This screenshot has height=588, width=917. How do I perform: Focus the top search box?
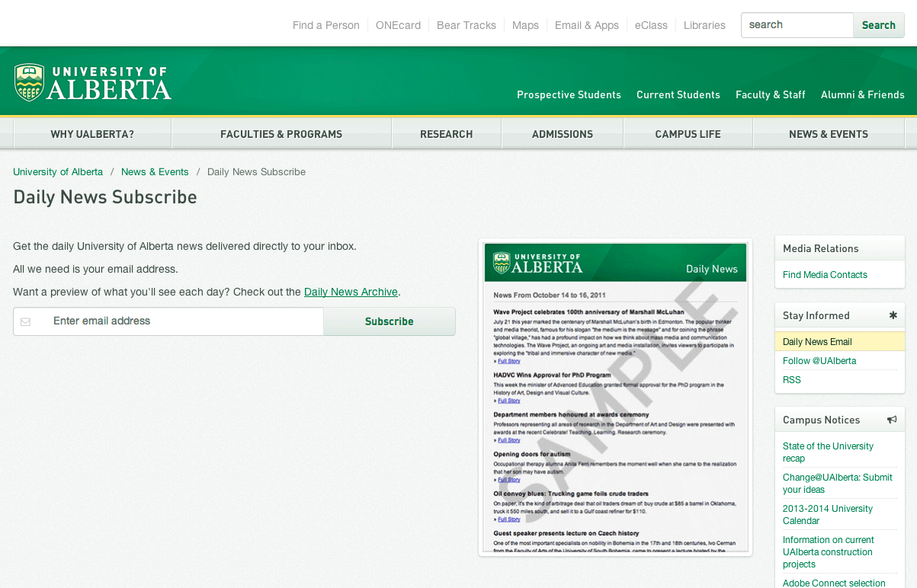[797, 25]
